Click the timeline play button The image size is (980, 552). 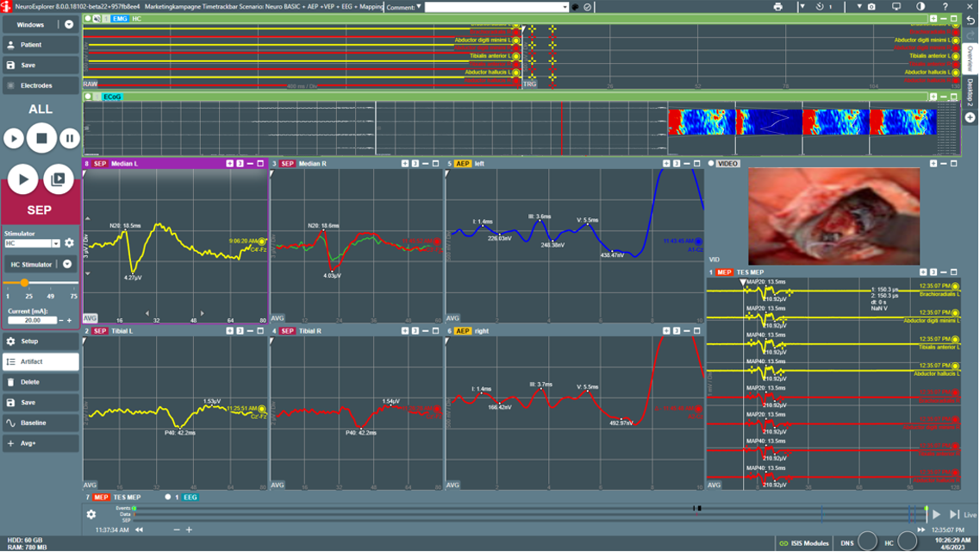[x=936, y=515]
